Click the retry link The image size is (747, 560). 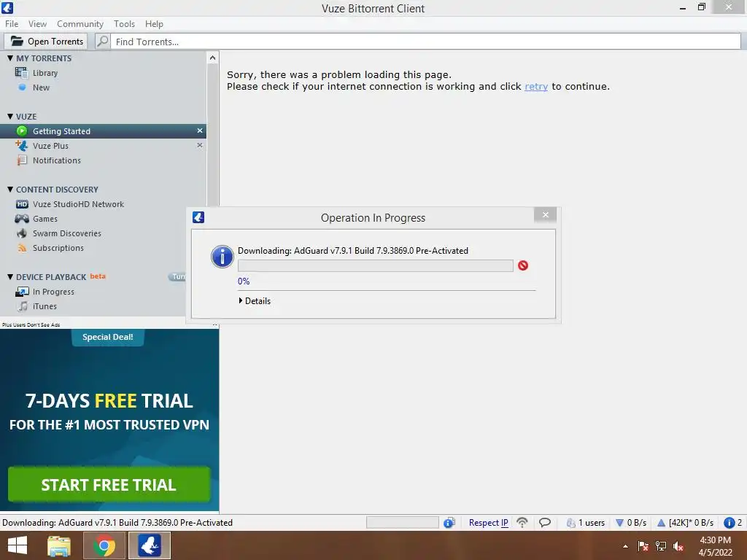coord(536,87)
